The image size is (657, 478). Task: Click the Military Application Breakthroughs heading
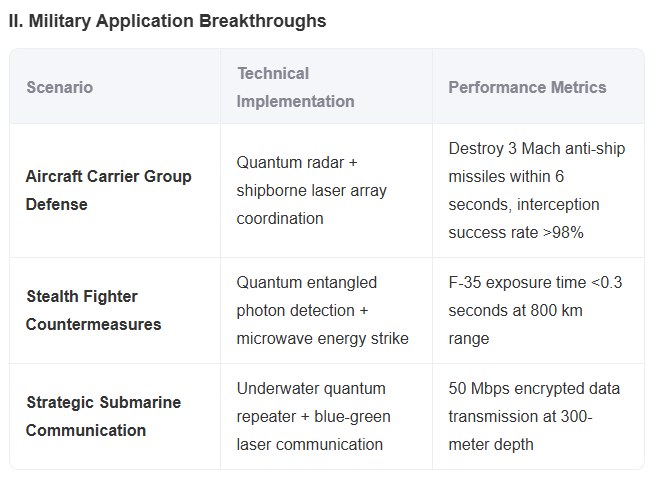167,21
